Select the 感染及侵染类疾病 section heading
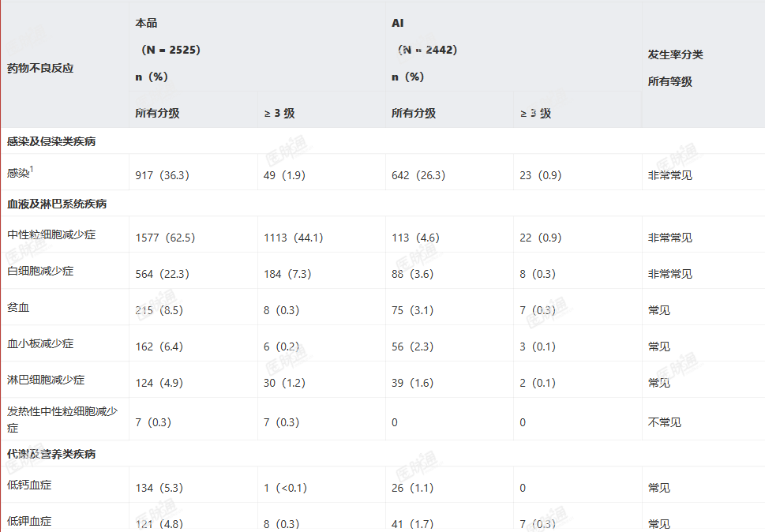 click(51, 141)
